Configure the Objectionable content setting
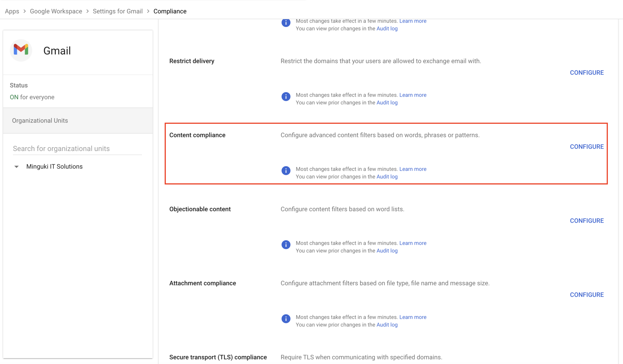The height and width of the screenshot is (364, 623). [x=587, y=221]
